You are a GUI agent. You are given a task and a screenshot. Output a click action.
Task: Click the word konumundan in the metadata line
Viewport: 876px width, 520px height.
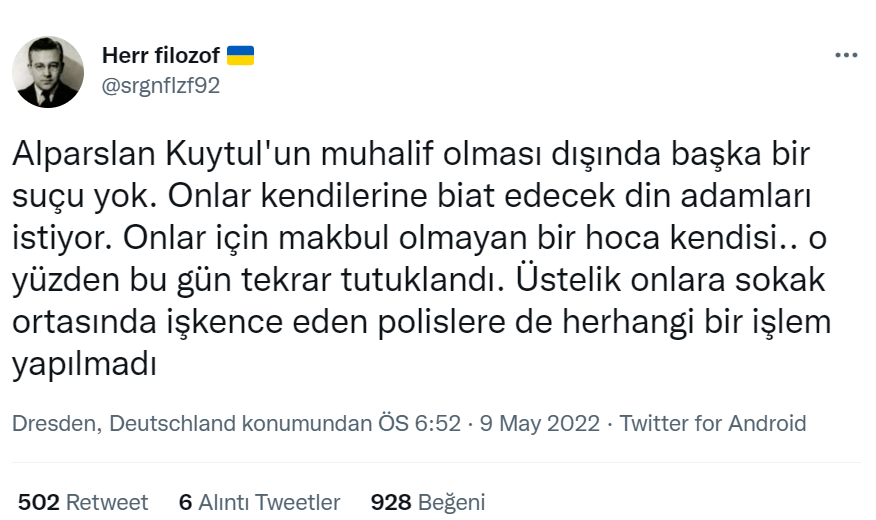pyautogui.click(x=320, y=423)
